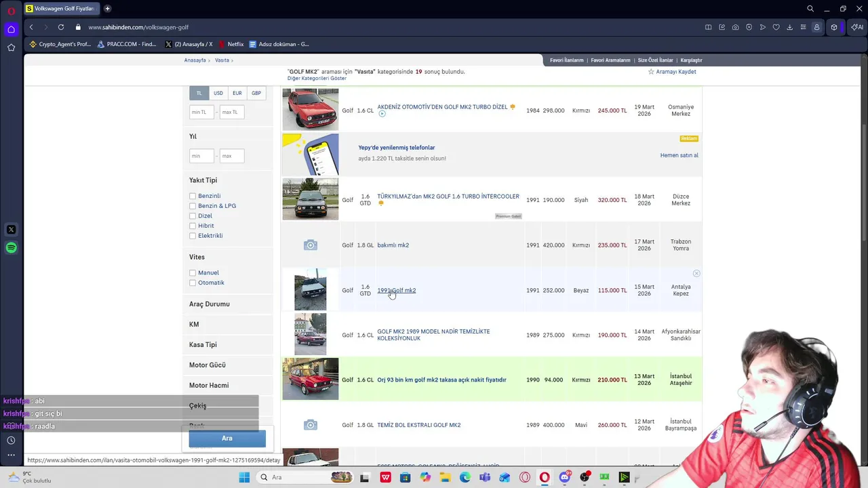Open Opera tab search magnifier

pos(810,9)
